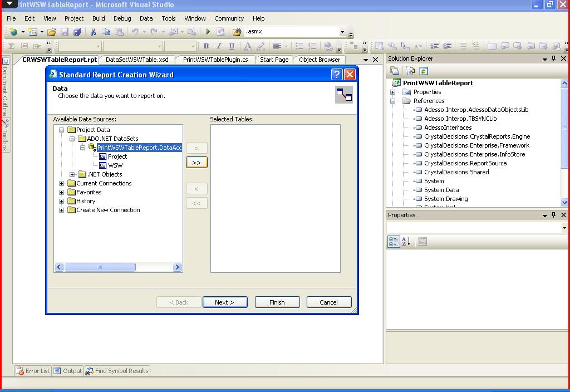Open the .asmx find combo dropdown

pos(342,32)
